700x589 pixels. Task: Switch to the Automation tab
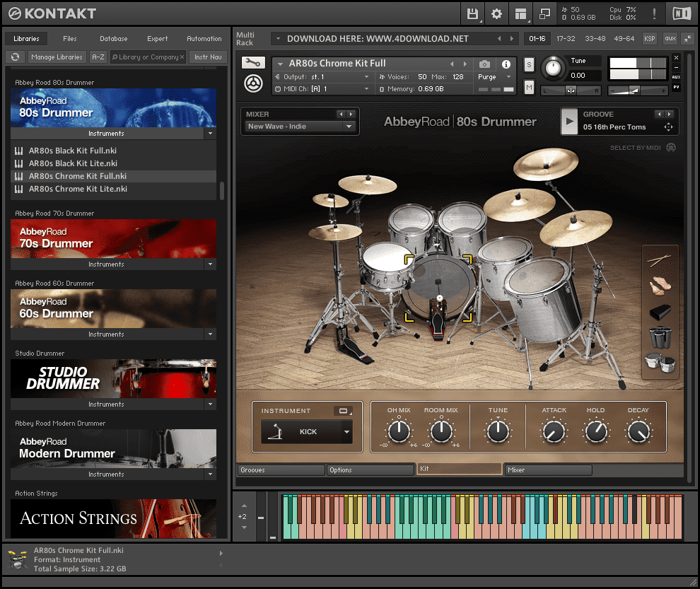[x=204, y=39]
